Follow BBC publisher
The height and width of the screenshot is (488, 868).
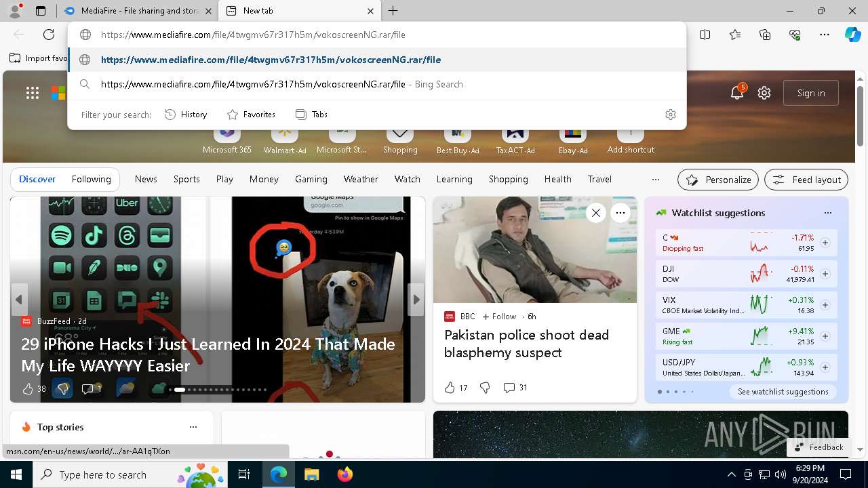[499, 317]
